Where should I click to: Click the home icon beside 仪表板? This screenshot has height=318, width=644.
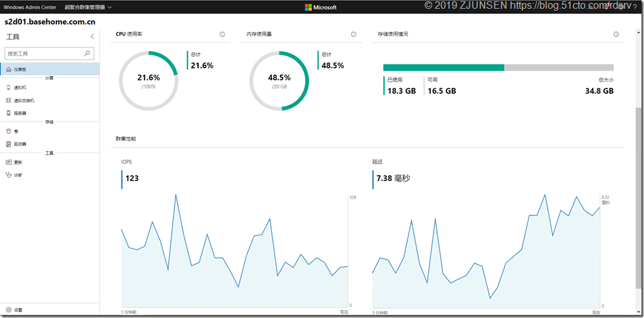[x=9, y=69]
